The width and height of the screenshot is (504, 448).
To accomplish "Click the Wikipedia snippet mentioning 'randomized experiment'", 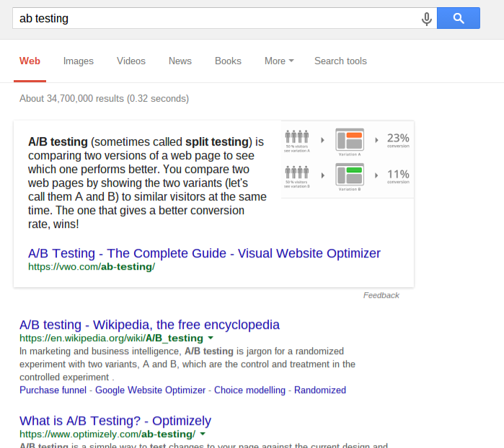I will [x=187, y=364].
